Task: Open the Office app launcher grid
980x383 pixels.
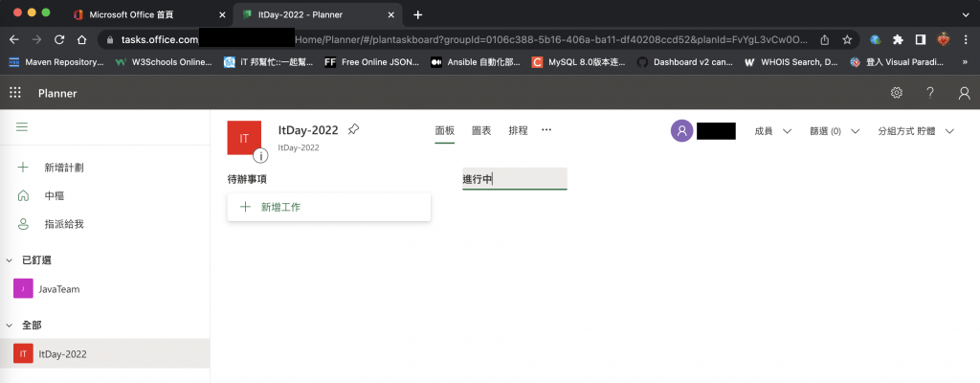Action: click(15, 93)
